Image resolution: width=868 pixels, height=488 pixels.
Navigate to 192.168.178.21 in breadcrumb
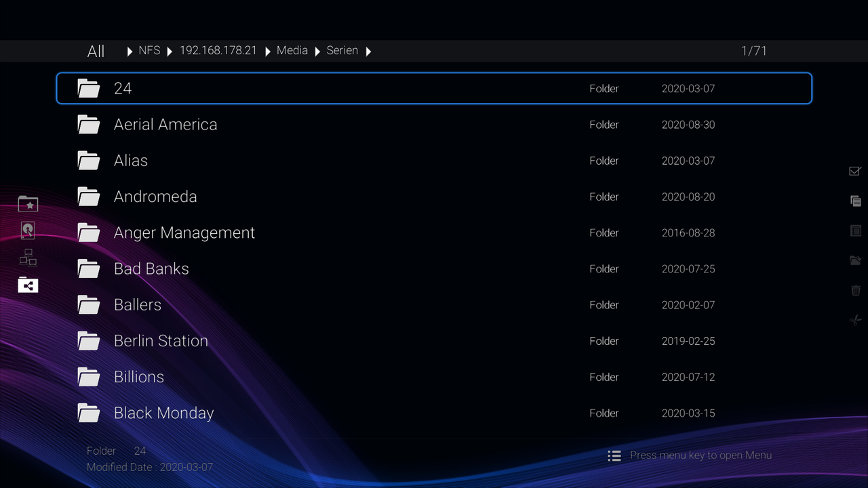(218, 50)
